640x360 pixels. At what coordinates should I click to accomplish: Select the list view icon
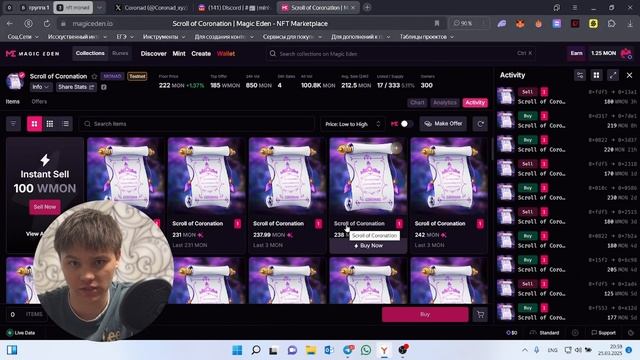(x=65, y=124)
